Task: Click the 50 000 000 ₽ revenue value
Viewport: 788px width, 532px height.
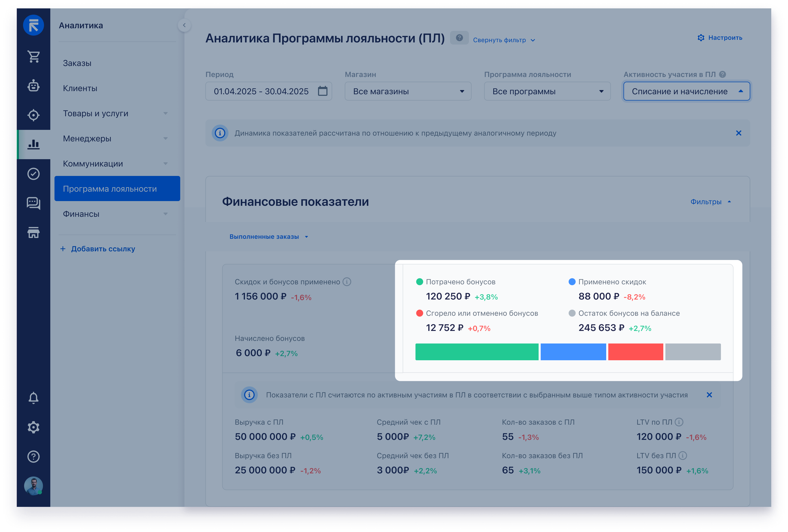Action: [265, 436]
